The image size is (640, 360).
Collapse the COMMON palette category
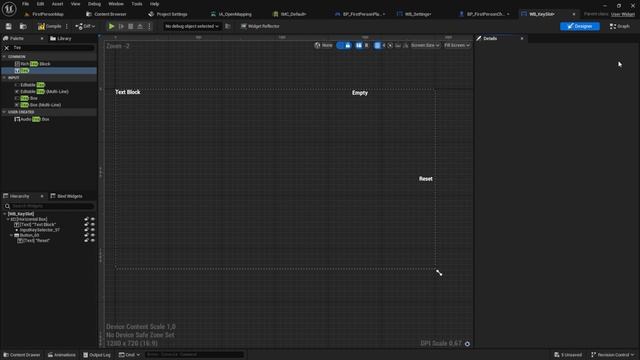point(4,57)
